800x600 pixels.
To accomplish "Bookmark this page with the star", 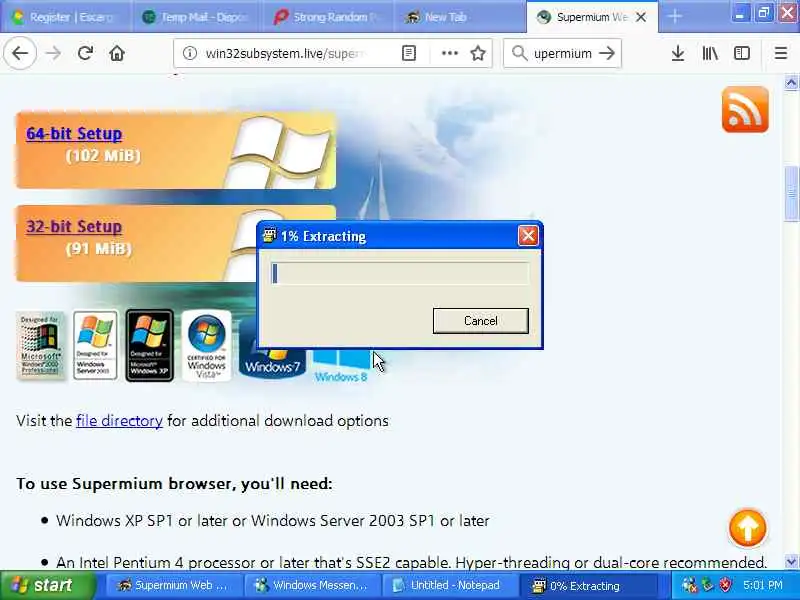I will 478,53.
